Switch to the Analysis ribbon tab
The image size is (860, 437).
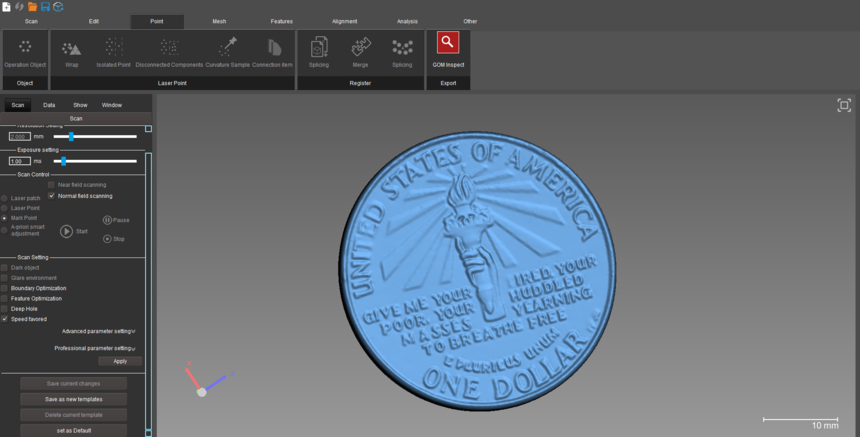point(407,21)
